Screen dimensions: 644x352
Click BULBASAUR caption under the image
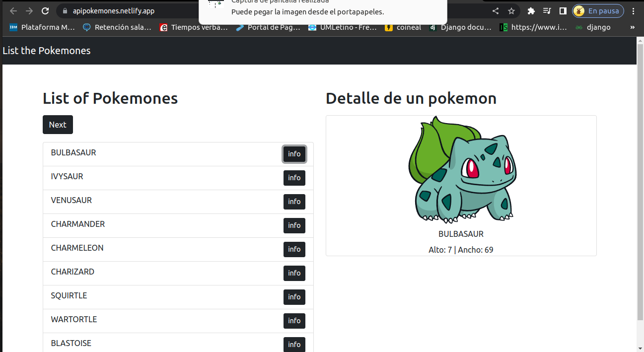(461, 234)
